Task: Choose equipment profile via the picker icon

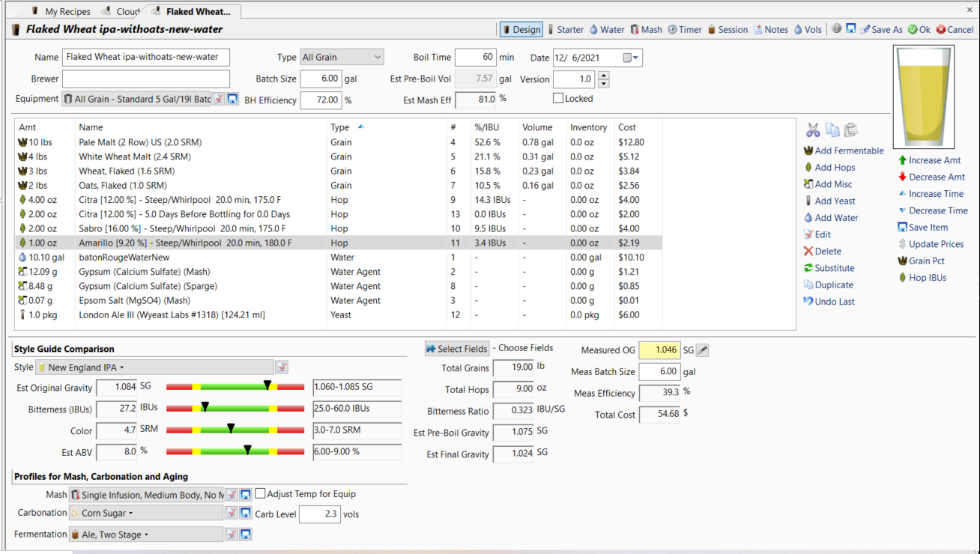Action: [218, 99]
